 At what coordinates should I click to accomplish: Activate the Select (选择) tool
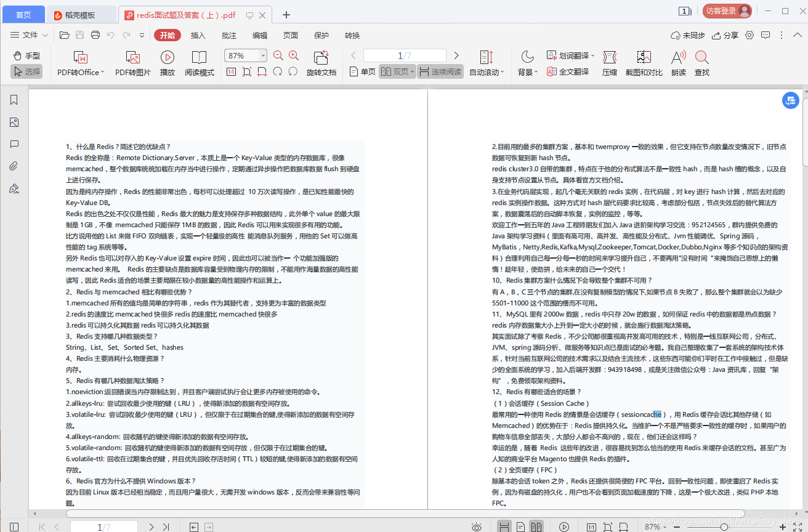click(x=26, y=71)
